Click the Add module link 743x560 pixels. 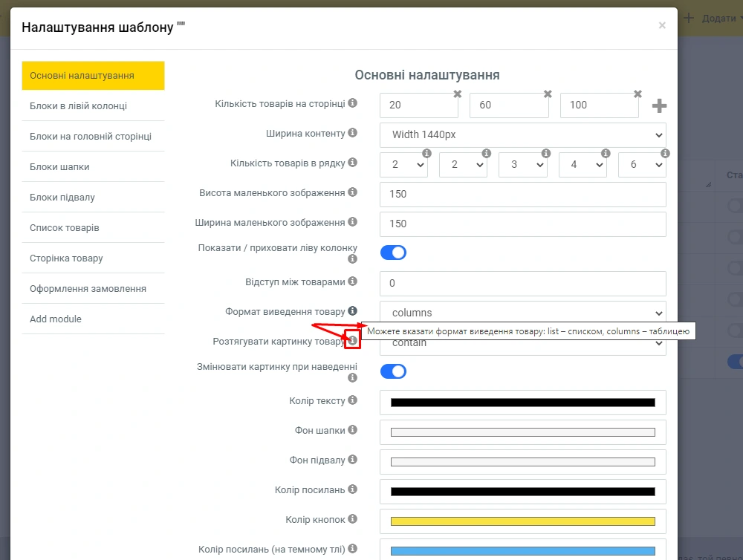coord(56,319)
